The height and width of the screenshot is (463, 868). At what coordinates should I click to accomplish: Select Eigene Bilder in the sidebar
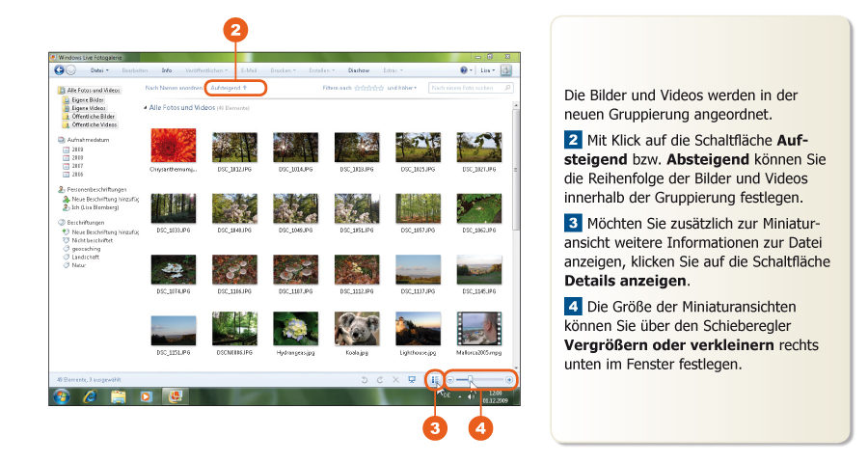click(x=87, y=99)
